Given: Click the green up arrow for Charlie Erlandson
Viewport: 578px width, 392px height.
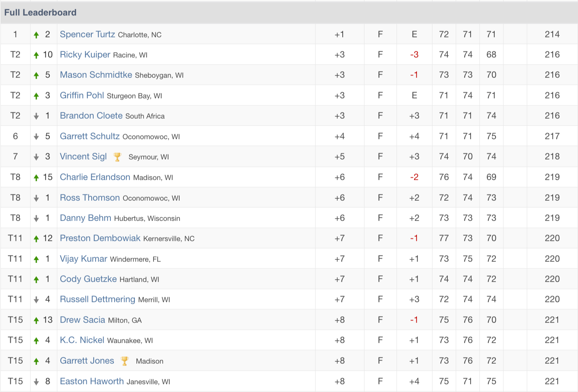Looking at the screenshot, I should tap(36, 177).
